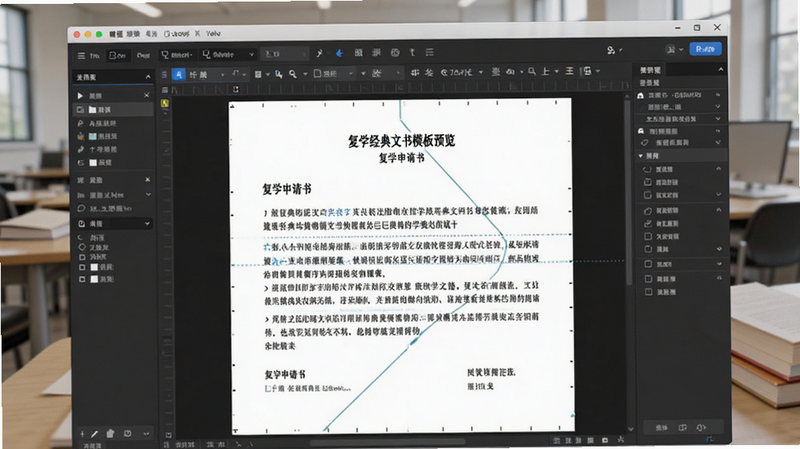The height and width of the screenshot is (449, 800).
Task: Click the tag icon row in right panel
Action: tap(679, 143)
